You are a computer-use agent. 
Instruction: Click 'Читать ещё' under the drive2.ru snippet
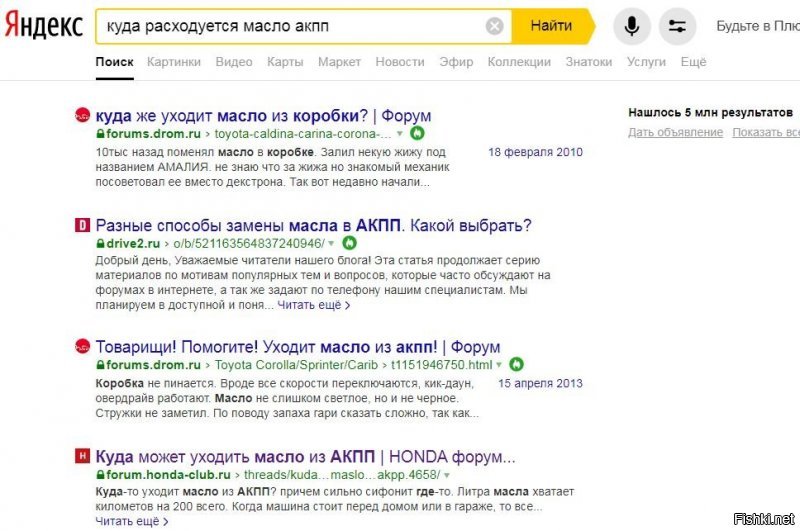coord(314,305)
